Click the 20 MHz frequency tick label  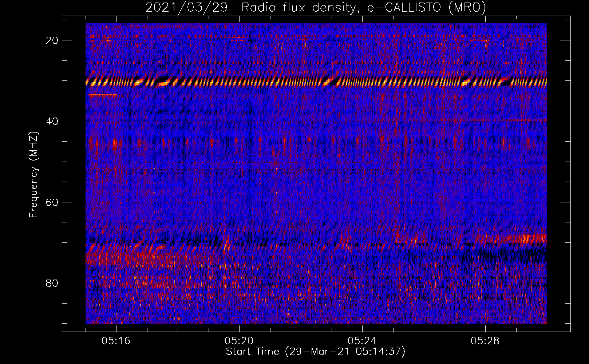pos(52,40)
